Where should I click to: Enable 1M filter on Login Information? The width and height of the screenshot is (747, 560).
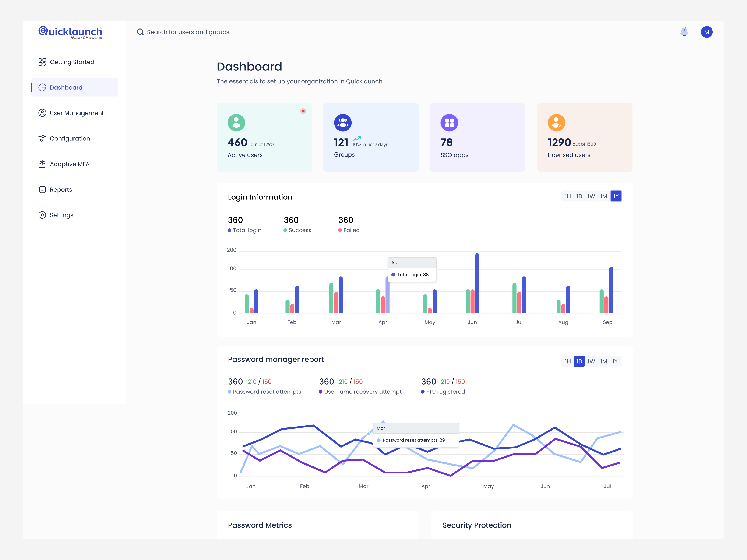tap(603, 196)
